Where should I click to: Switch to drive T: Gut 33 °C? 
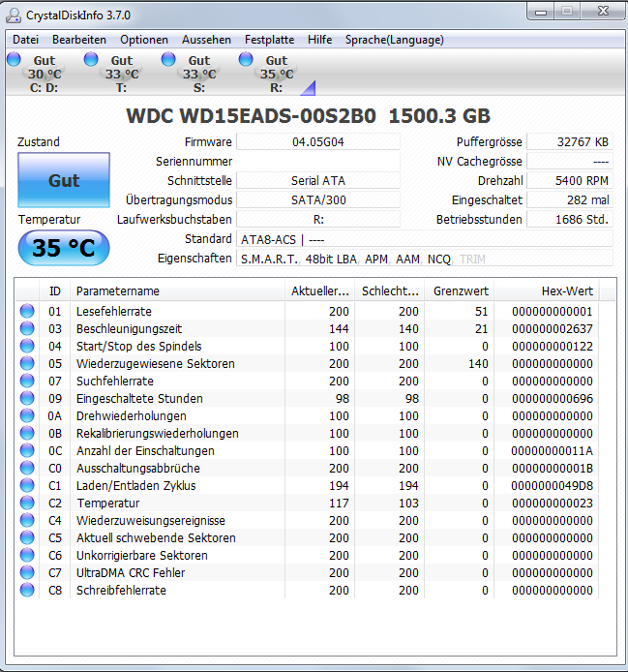[x=122, y=75]
